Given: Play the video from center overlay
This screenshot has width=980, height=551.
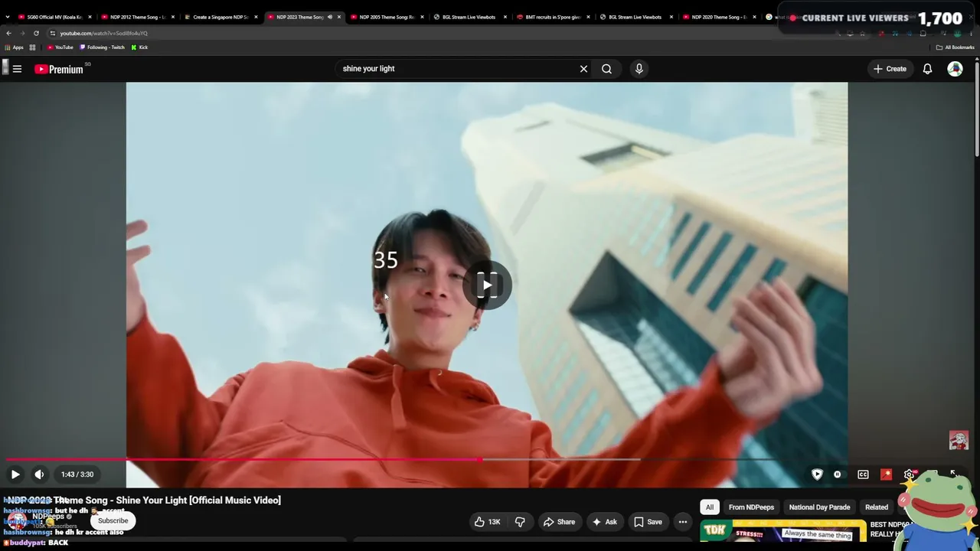Looking at the screenshot, I should click(x=487, y=285).
